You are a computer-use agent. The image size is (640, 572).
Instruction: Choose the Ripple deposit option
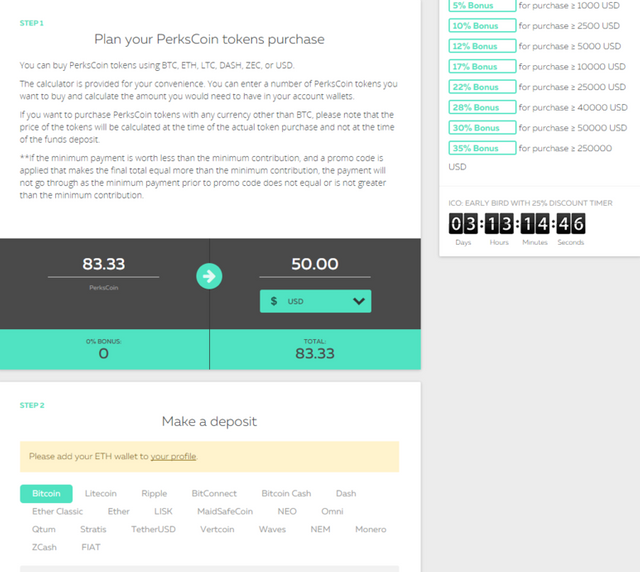tap(154, 494)
